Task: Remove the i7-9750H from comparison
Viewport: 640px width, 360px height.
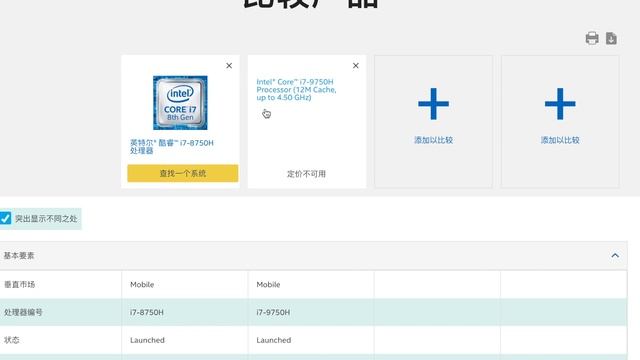Action: (x=356, y=66)
